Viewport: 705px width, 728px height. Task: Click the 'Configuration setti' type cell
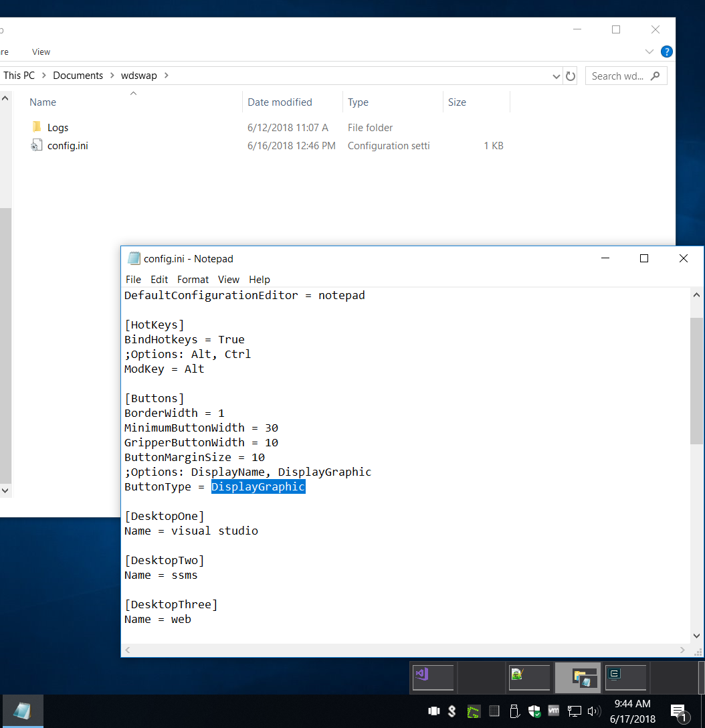pyautogui.click(x=389, y=146)
